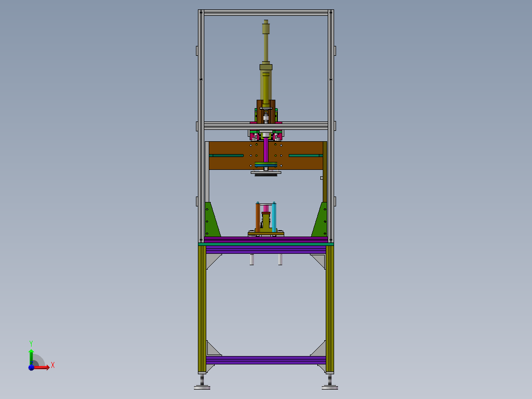Select the right leveling foot pad
This screenshot has height=399, width=532.
pyautogui.click(x=330, y=387)
